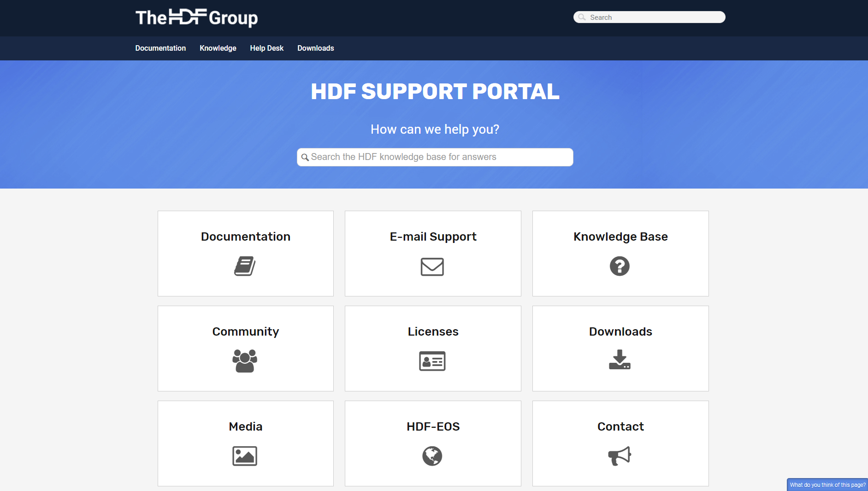Open the Downloads card title
Image resolution: width=868 pixels, height=491 pixels.
[x=620, y=331]
